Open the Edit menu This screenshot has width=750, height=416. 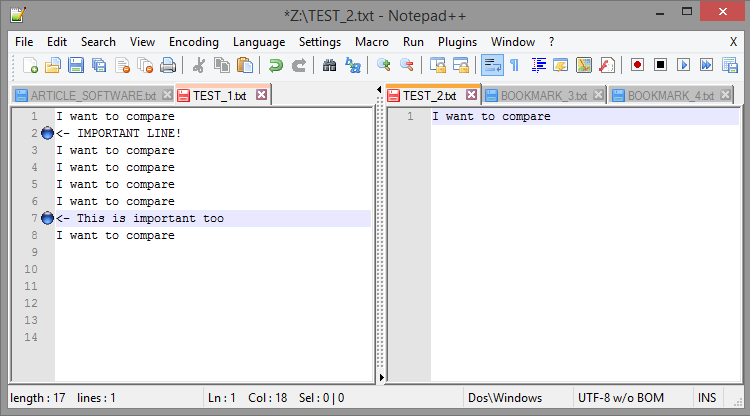pos(57,42)
